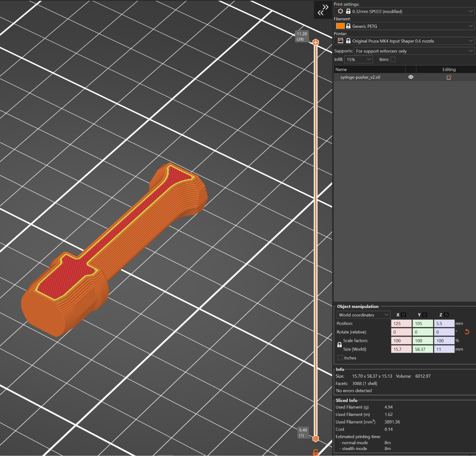
Task: Click the 0.40 (1) layer height label
Action: (x=303, y=433)
